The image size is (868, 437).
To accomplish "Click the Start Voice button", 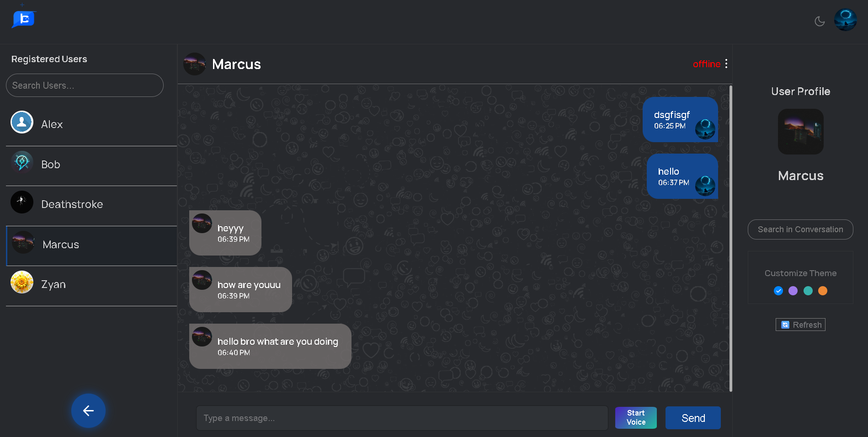I will 636,418.
